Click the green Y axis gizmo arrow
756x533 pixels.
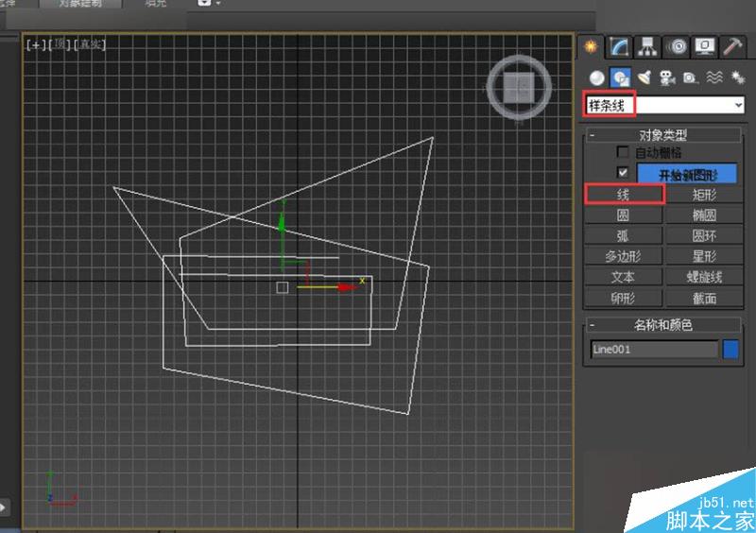283,223
